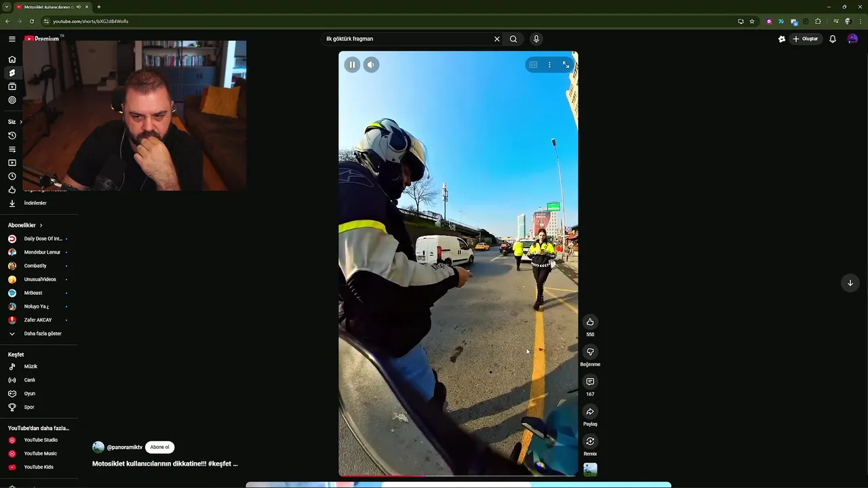Open the History sidebar icon

(12, 136)
